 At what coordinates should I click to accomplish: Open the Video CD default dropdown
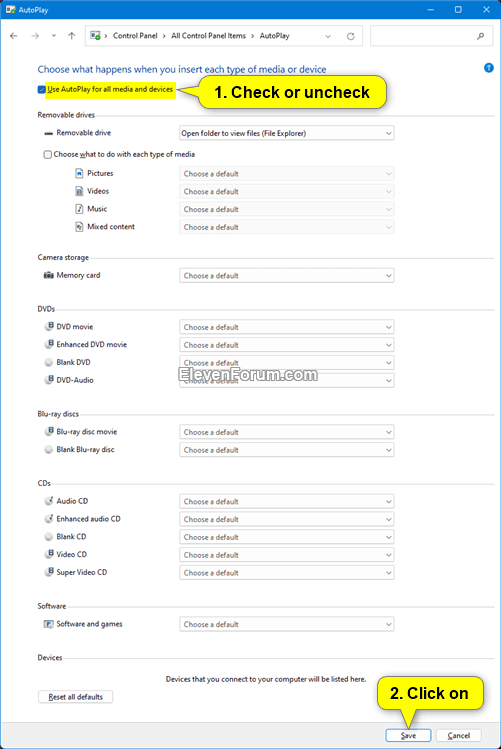[287, 555]
